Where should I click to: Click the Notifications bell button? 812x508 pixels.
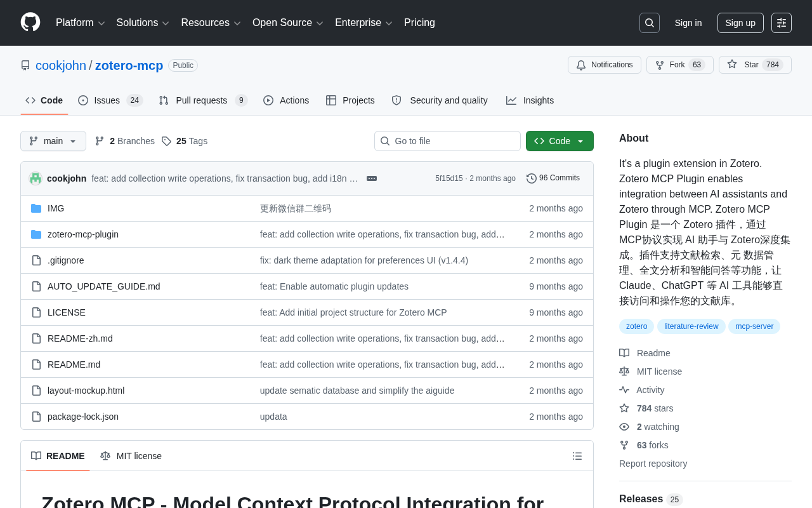pos(605,65)
